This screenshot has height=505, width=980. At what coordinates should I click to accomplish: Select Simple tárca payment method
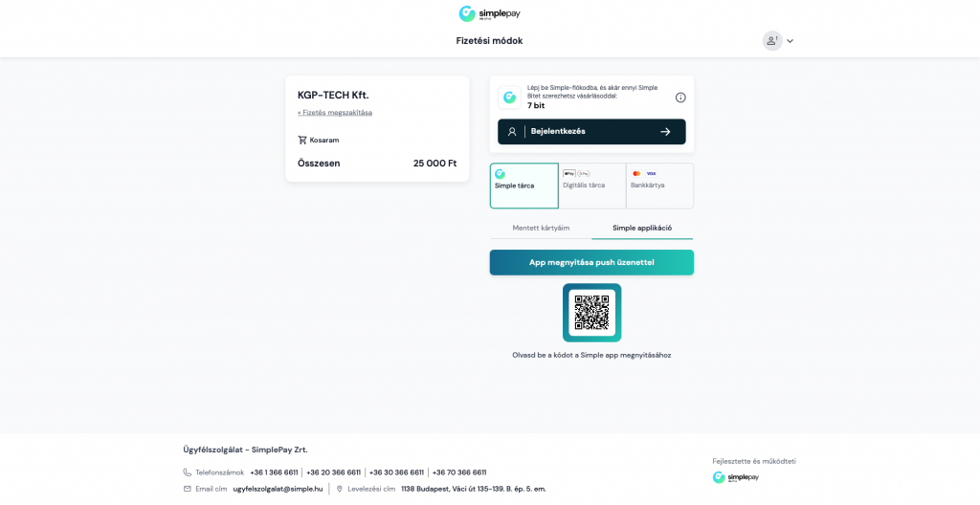pyautogui.click(x=523, y=186)
